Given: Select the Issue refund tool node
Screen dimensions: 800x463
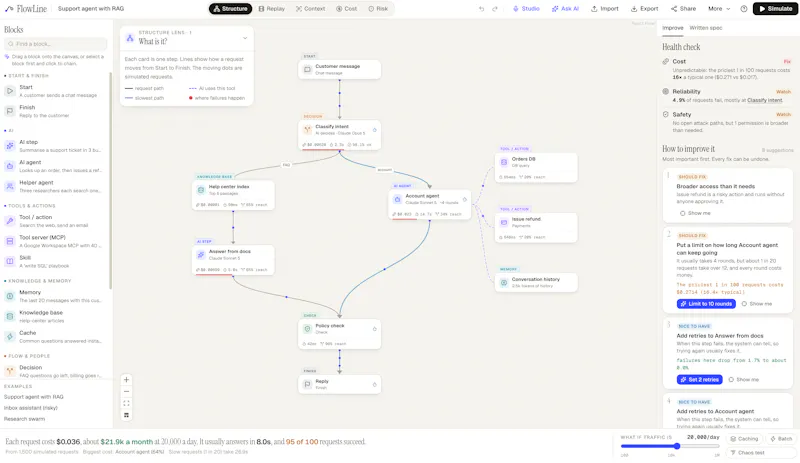Looking at the screenshot, I should coord(536,228).
